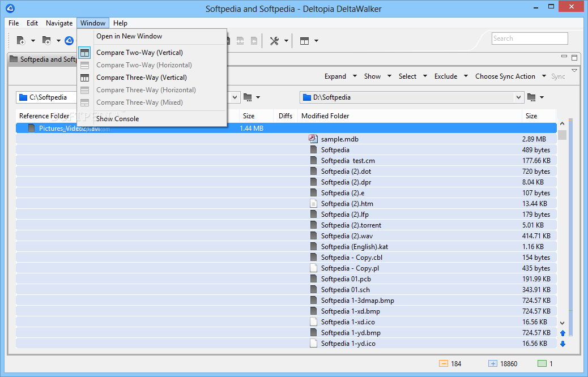Screen dimensions: 588x377
Task: Click the Compare Three-Way (Mixed) layout icon
Action: click(85, 102)
